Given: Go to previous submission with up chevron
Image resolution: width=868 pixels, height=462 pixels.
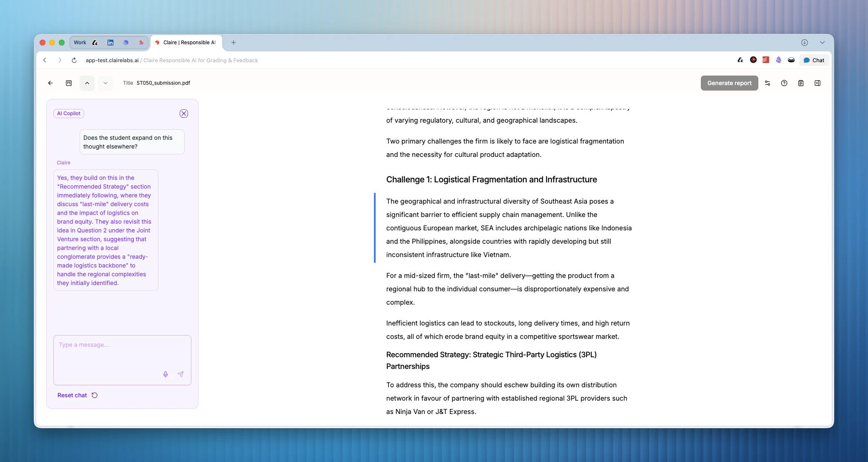Looking at the screenshot, I should pos(87,83).
